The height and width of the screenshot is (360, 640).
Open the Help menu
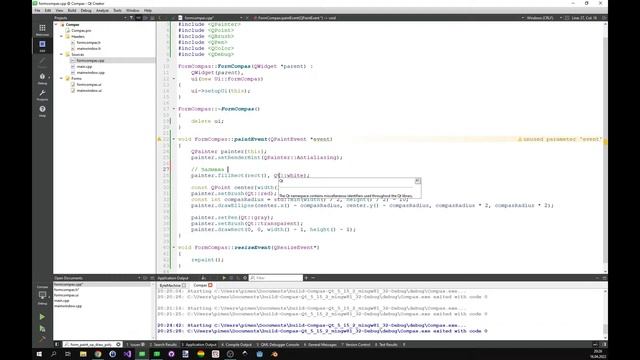point(148,10)
